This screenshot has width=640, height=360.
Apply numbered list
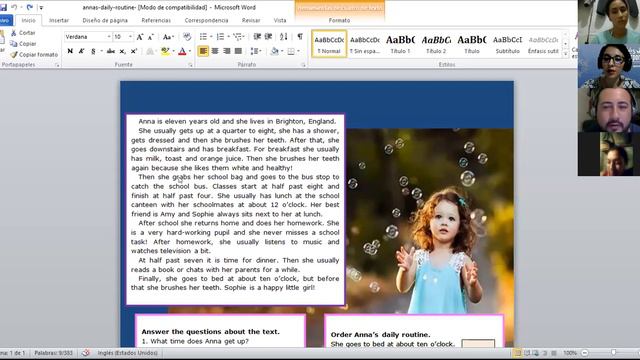220,37
